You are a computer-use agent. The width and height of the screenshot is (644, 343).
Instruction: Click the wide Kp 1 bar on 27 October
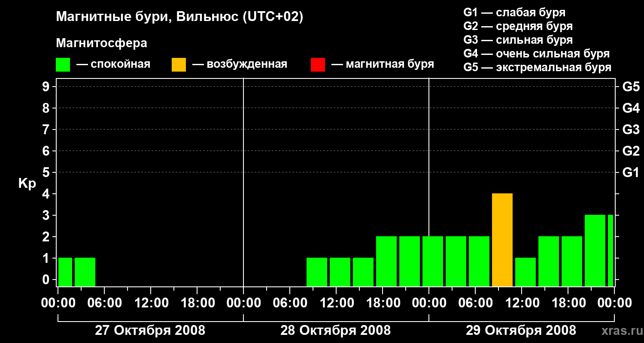(85, 272)
